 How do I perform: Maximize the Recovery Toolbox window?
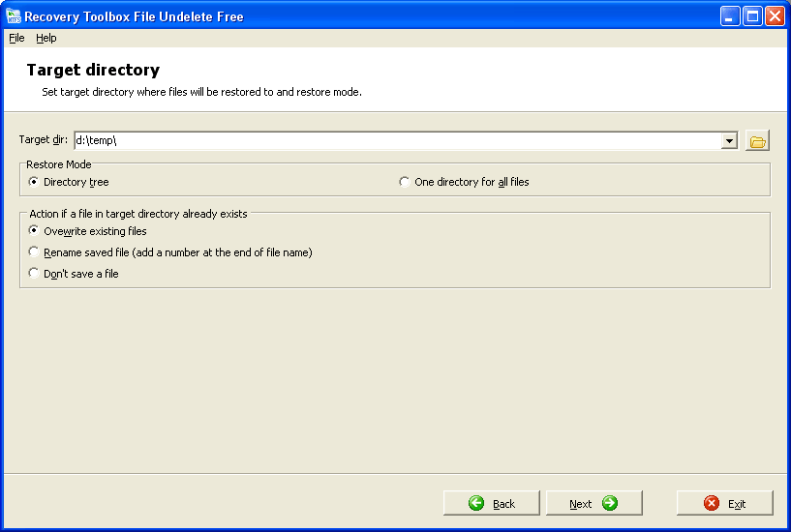pos(752,16)
